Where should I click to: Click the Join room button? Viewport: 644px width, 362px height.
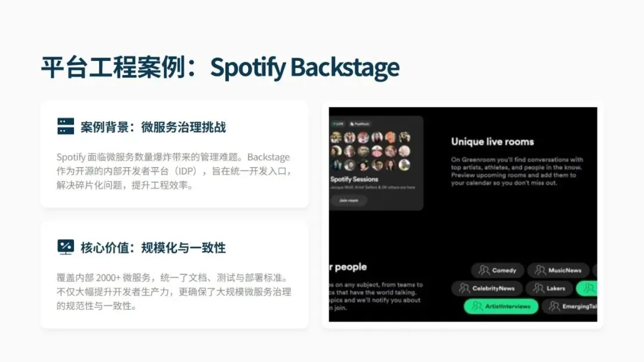coord(349,200)
